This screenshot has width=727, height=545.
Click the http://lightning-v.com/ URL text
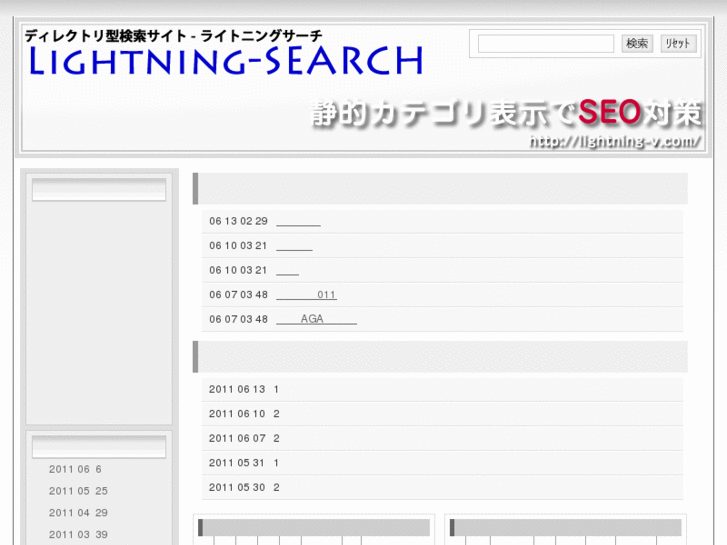tap(615, 141)
